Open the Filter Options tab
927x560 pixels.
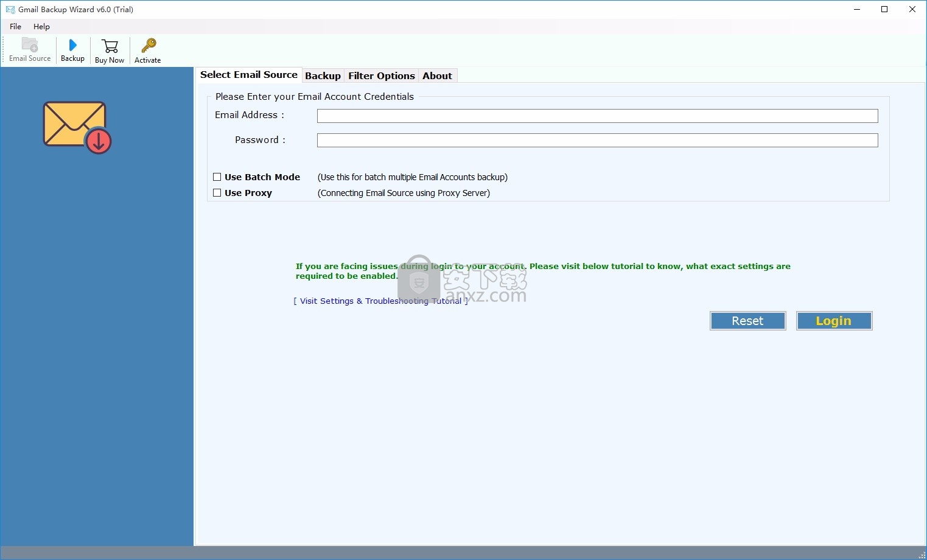pyautogui.click(x=382, y=75)
